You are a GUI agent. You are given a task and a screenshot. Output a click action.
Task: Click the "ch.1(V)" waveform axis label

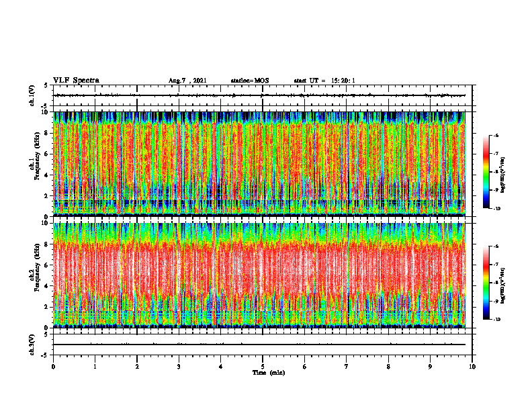32,95
